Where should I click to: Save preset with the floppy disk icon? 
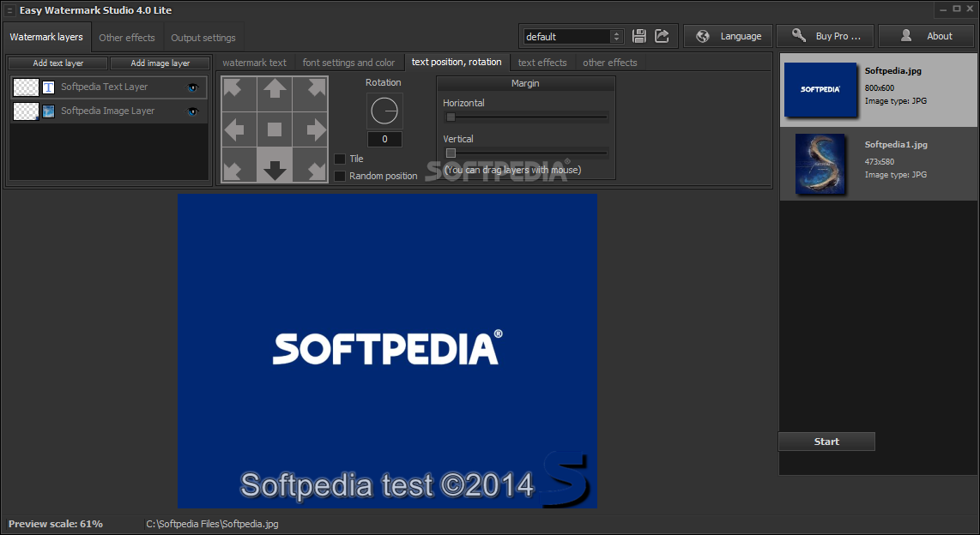coord(638,36)
